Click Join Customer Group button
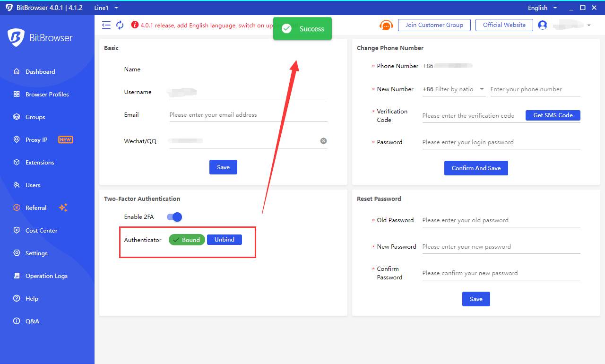This screenshot has width=605, height=364. pos(434,25)
